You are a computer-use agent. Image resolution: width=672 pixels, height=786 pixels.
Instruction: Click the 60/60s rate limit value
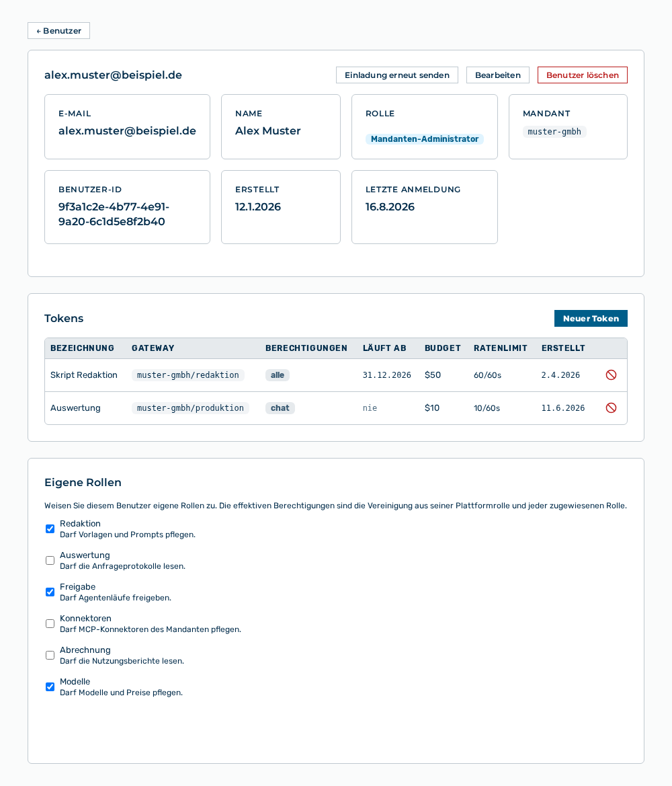click(488, 375)
